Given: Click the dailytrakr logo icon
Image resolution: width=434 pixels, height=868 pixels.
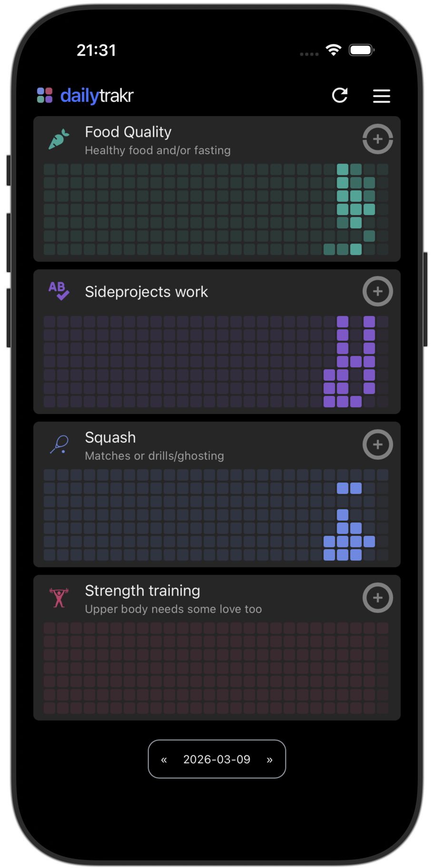Looking at the screenshot, I should pyautogui.click(x=45, y=95).
